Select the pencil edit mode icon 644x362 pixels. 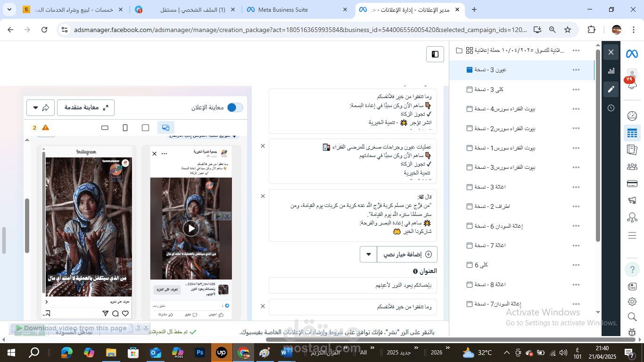[611, 89]
